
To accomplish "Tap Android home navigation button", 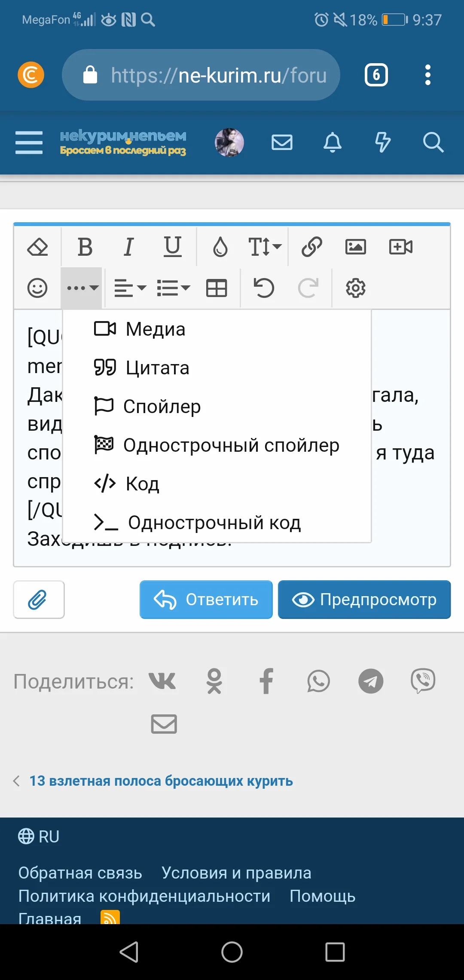I will click(x=232, y=952).
